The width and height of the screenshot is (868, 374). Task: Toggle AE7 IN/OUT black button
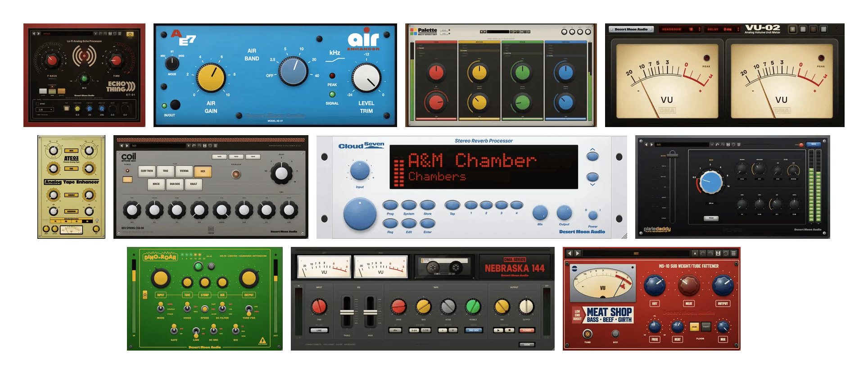click(x=175, y=105)
